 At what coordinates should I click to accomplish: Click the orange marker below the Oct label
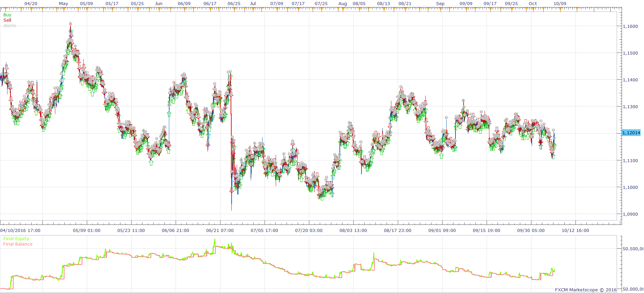pos(533,9)
